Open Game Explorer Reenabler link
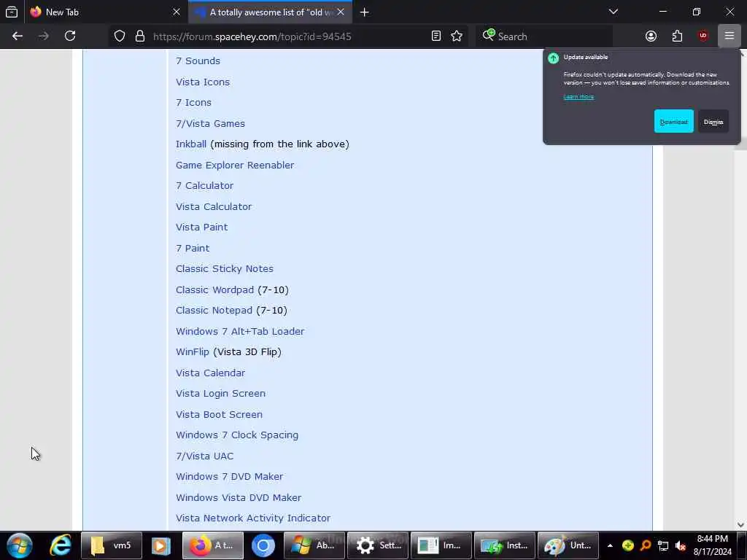This screenshot has width=747, height=560. tap(235, 165)
